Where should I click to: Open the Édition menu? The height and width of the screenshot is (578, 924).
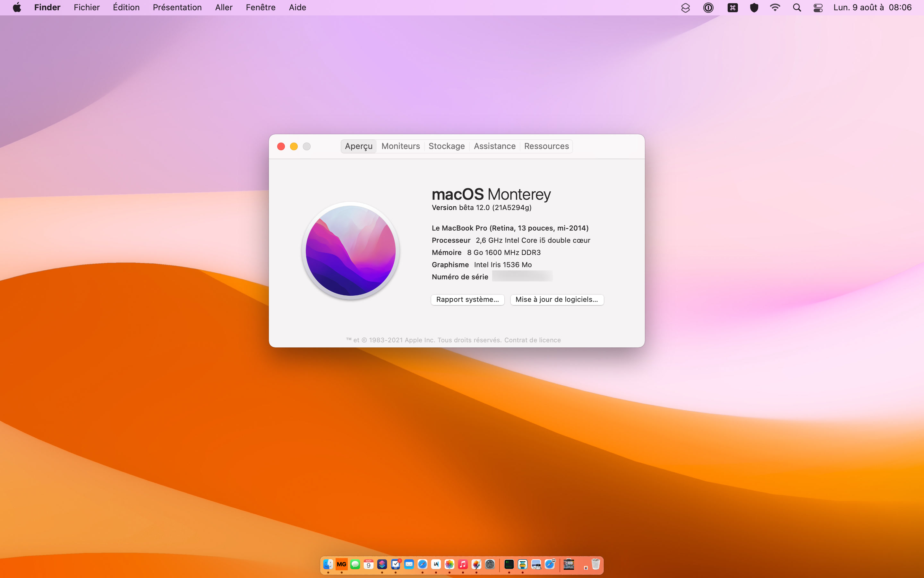[126, 7]
